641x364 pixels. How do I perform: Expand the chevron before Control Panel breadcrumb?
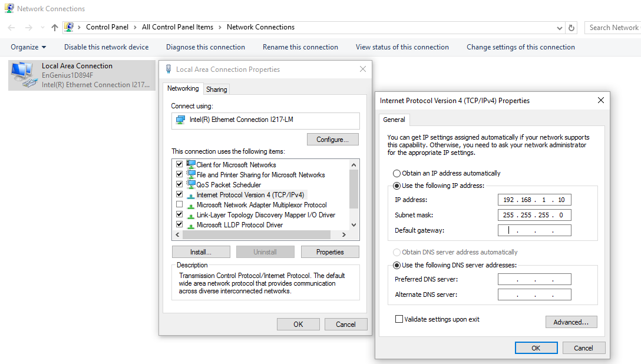pyautogui.click(x=80, y=27)
